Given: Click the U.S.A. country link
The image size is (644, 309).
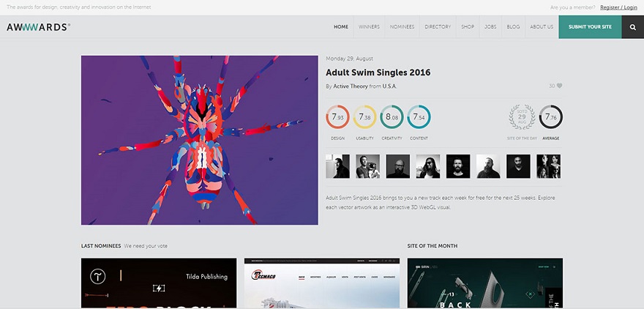Looking at the screenshot, I should pos(390,86).
